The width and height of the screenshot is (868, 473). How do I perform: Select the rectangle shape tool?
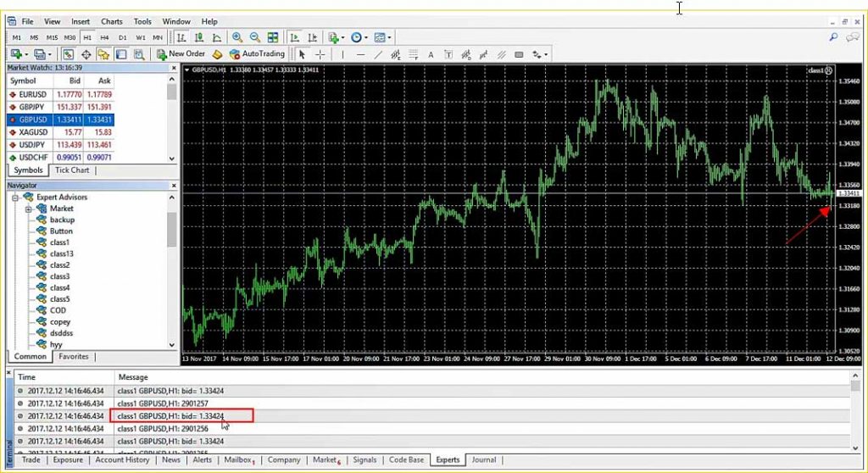pos(519,54)
